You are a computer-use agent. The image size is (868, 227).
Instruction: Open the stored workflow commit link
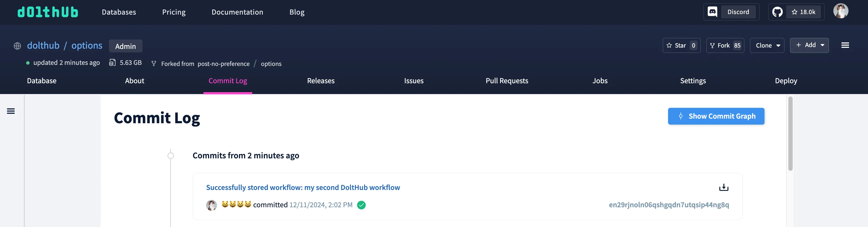click(x=303, y=187)
